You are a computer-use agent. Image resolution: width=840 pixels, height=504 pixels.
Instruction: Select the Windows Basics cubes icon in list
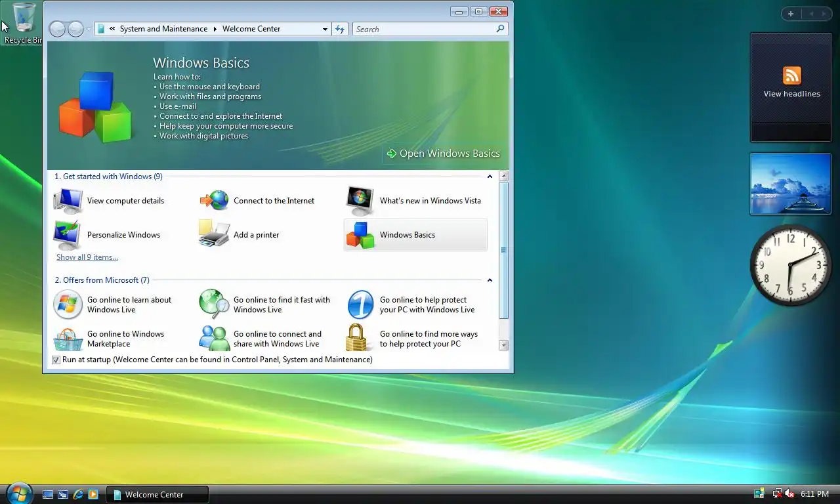pos(360,235)
